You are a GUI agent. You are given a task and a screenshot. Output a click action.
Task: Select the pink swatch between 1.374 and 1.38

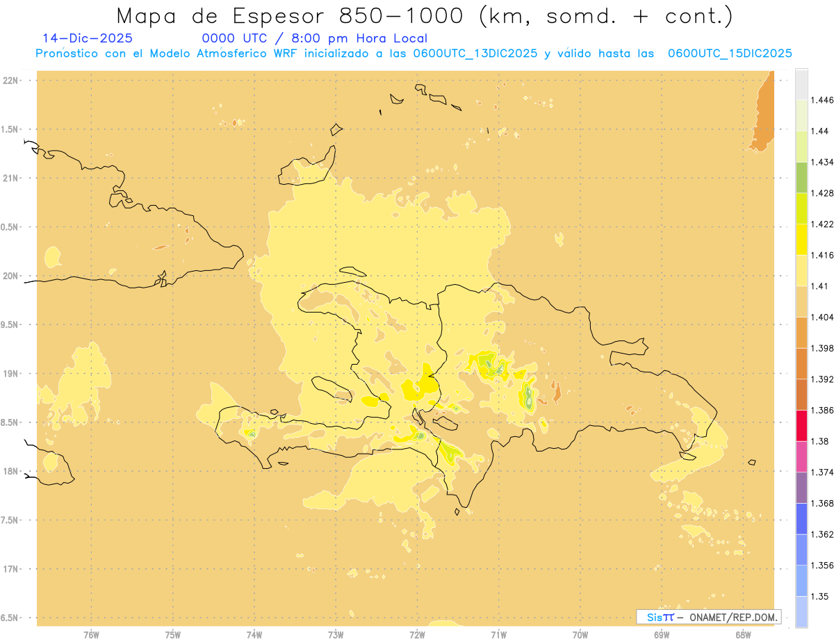coord(801,456)
